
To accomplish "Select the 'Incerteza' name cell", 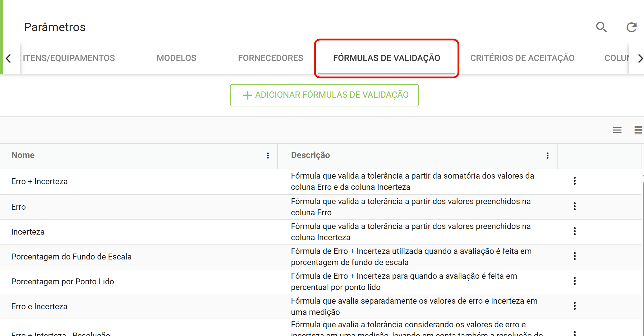I will click(x=28, y=232).
